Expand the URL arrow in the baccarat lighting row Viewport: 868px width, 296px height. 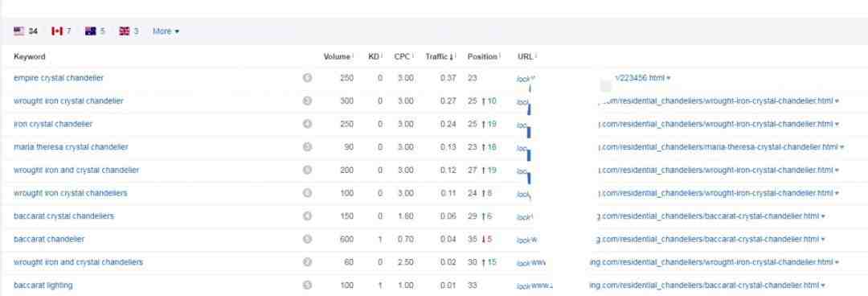tap(823, 286)
